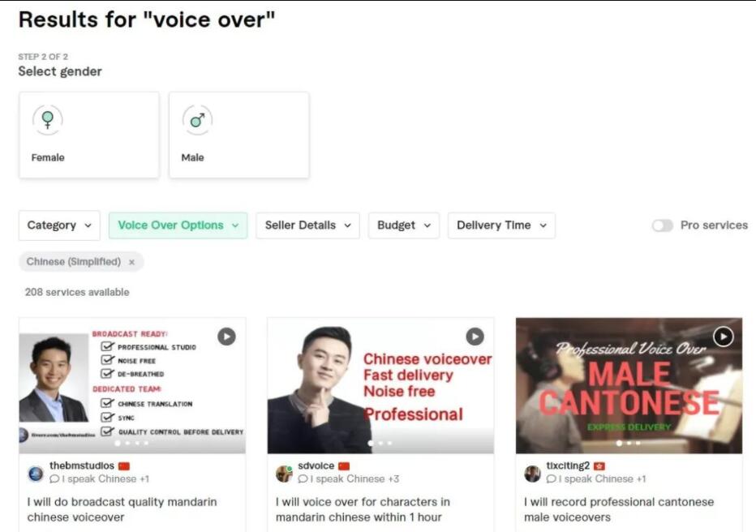Open the Seller Details dropdown
The height and width of the screenshot is (532, 756).
click(x=308, y=225)
